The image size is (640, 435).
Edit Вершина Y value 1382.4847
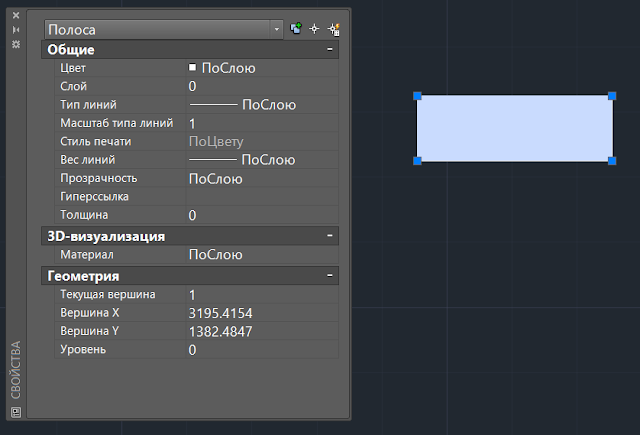pos(262,331)
